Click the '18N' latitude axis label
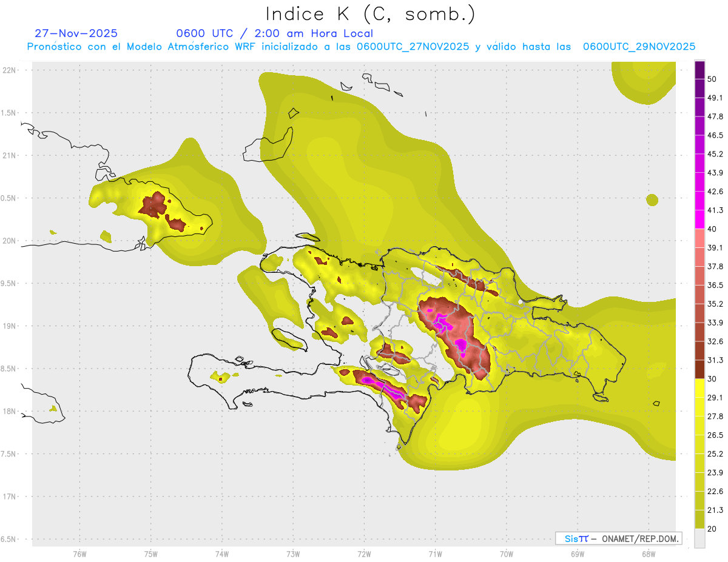The width and height of the screenshot is (728, 562). click(x=8, y=412)
